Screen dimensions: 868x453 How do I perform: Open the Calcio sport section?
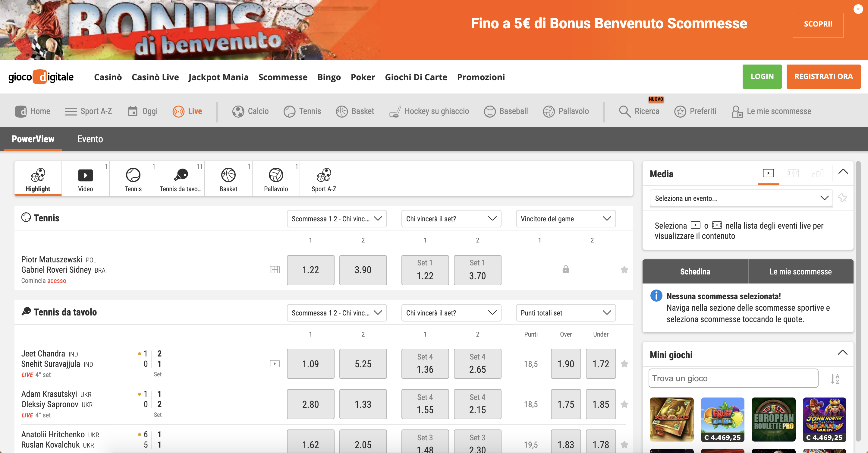click(x=250, y=111)
